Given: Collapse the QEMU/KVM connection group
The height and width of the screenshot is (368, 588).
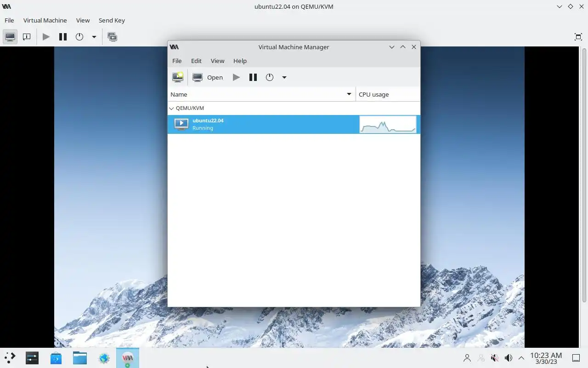Looking at the screenshot, I should (171, 108).
